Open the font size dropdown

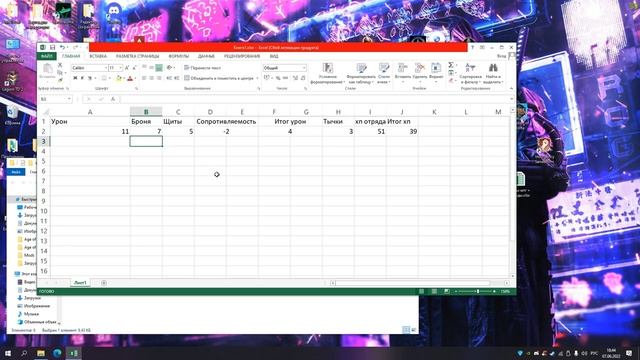point(120,68)
